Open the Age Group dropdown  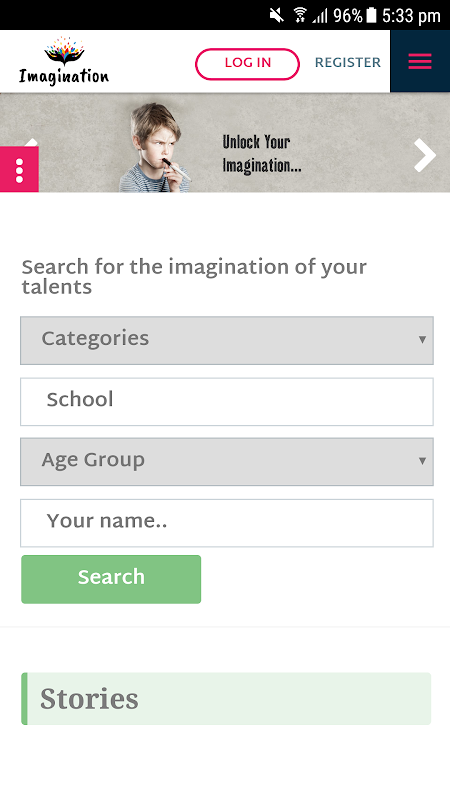pyautogui.click(x=227, y=462)
